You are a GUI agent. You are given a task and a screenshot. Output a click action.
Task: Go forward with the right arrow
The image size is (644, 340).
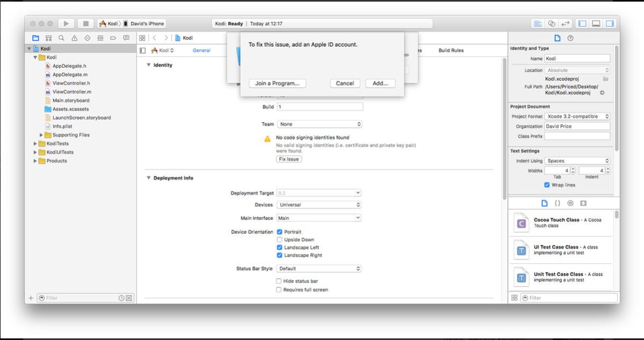click(166, 38)
